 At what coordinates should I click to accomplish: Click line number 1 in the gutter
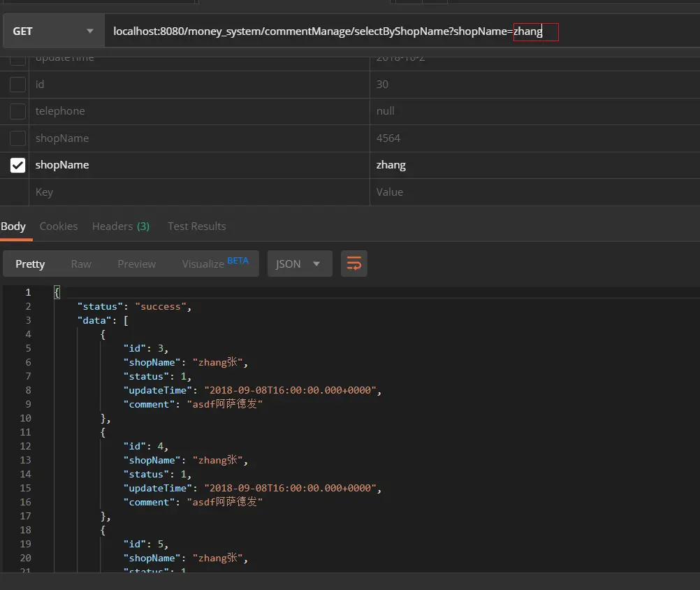tap(28, 292)
